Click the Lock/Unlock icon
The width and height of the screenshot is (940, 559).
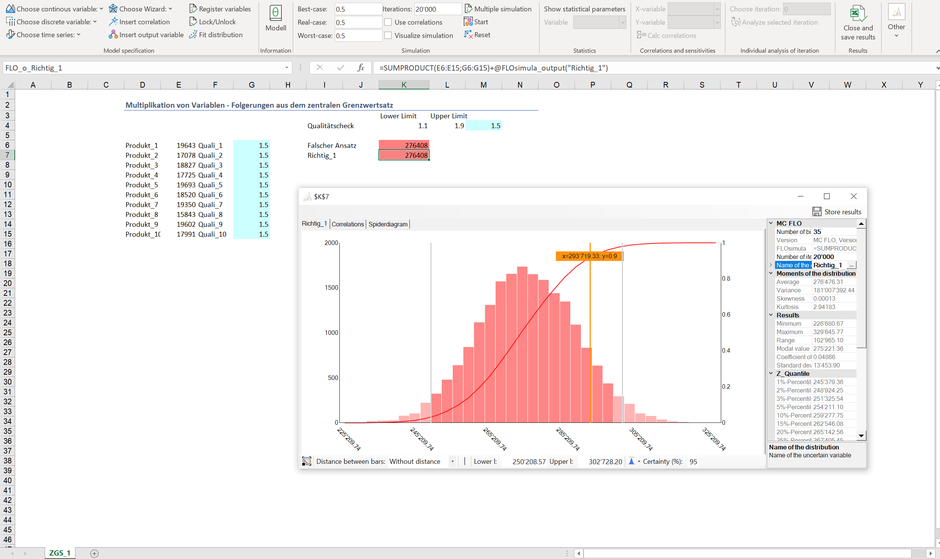pyautogui.click(x=193, y=22)
